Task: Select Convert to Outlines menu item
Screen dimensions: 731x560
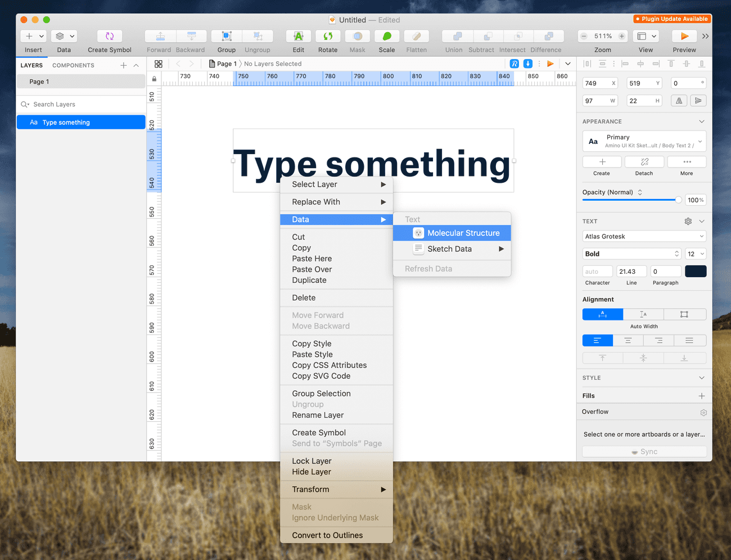Action: 327,535
